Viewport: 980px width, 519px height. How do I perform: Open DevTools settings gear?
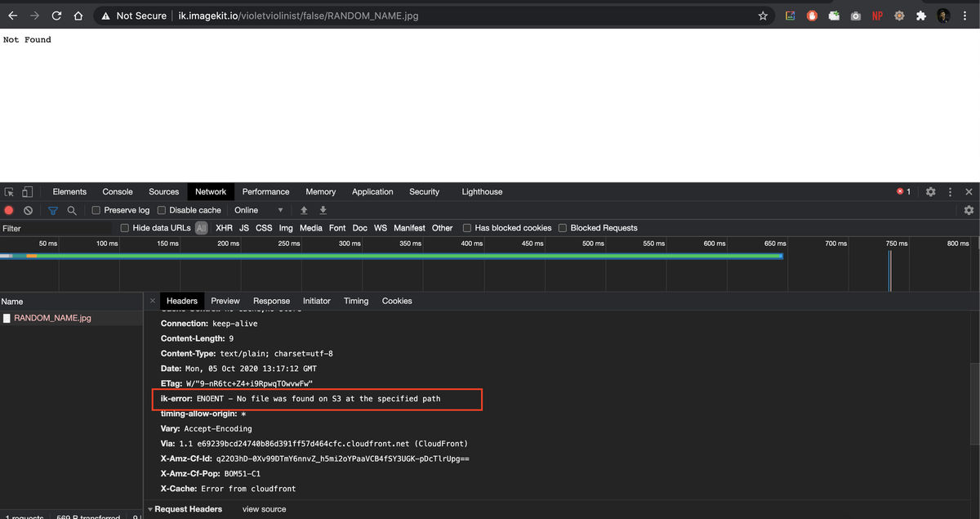point(930,192)
